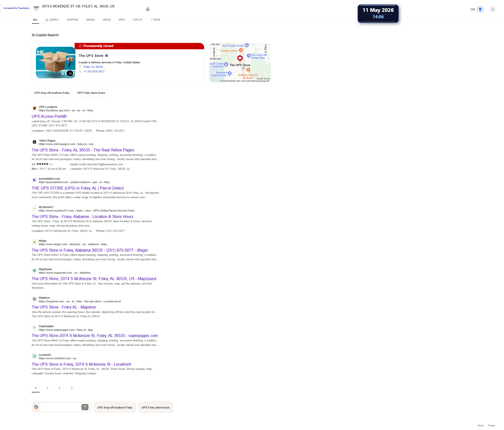Image resolution: width=504 pixels, height=430 pixels.
Task: Open the MapQuest UPS Store result
Action: pos(94,279)
